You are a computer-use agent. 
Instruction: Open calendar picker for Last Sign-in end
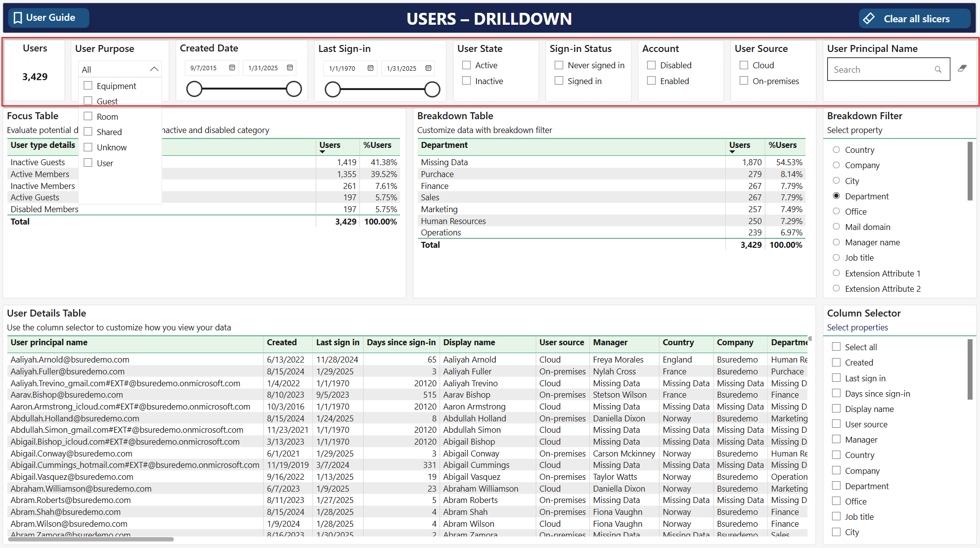[429, 68]
